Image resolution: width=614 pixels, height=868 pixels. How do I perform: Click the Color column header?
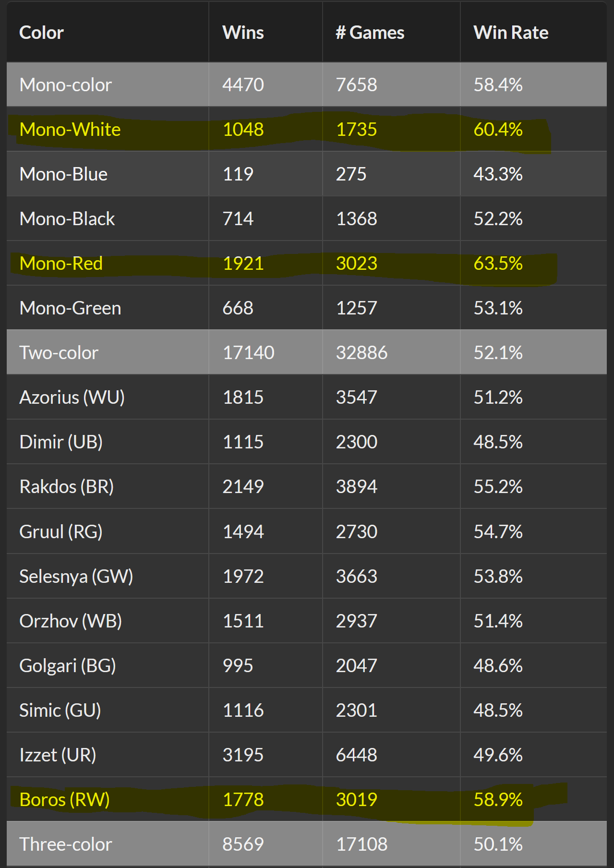click(x=41, y=33)
